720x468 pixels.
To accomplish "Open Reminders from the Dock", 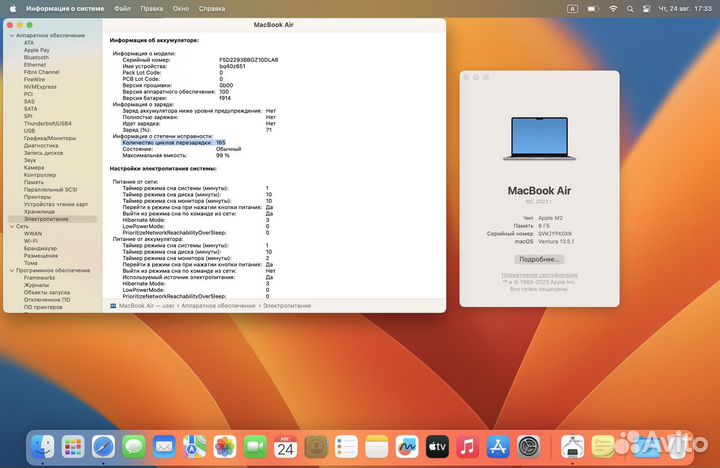I will (346, 446).
